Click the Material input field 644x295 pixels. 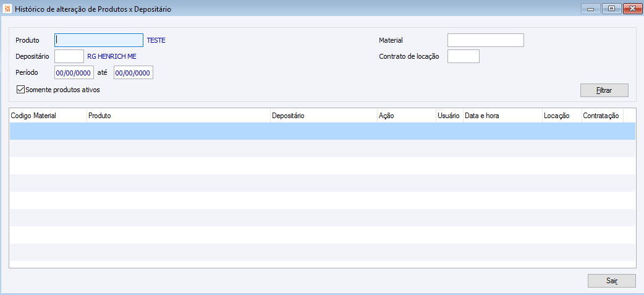click(486, 40)
